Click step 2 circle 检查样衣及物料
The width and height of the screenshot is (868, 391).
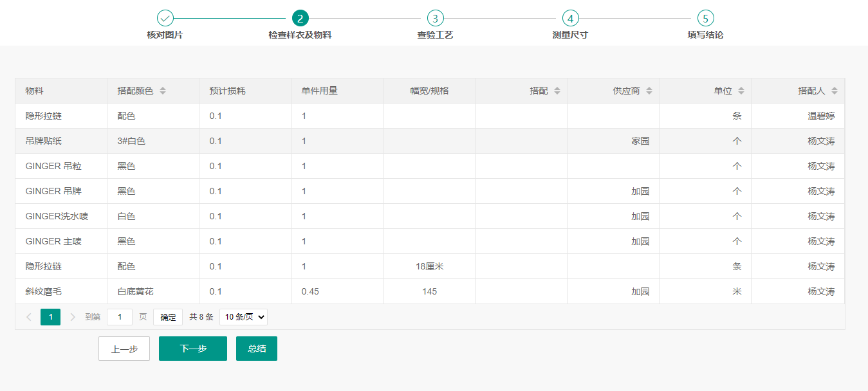(x=300, y=18)
